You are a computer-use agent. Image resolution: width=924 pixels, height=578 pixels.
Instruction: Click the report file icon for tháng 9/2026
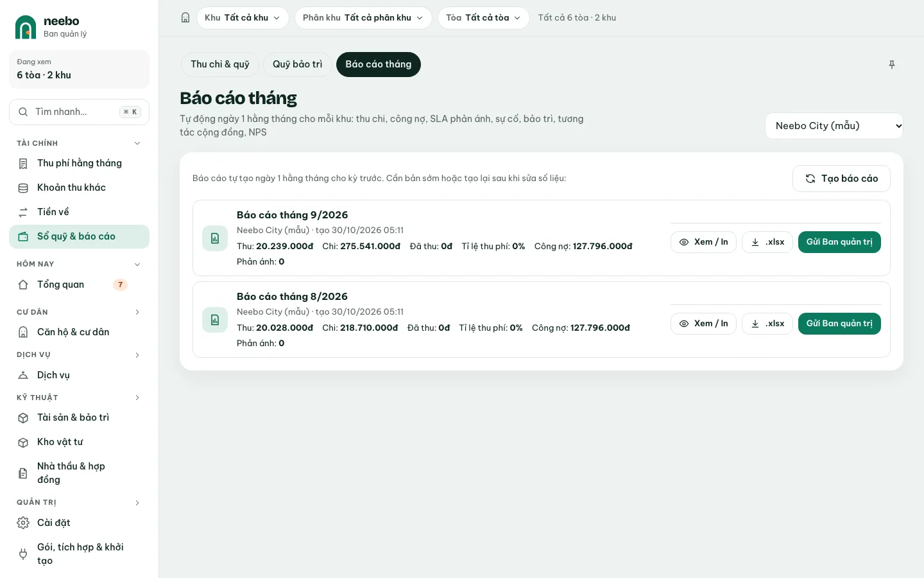215,238
